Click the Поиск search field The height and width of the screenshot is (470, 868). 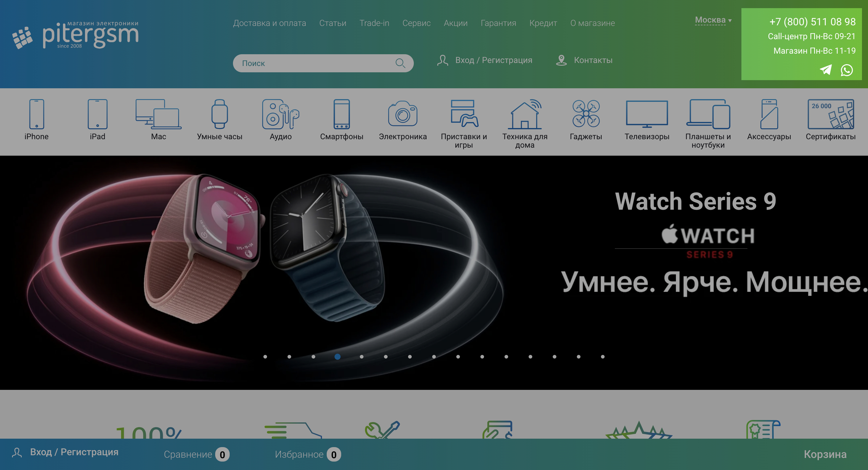pos(323,63)
